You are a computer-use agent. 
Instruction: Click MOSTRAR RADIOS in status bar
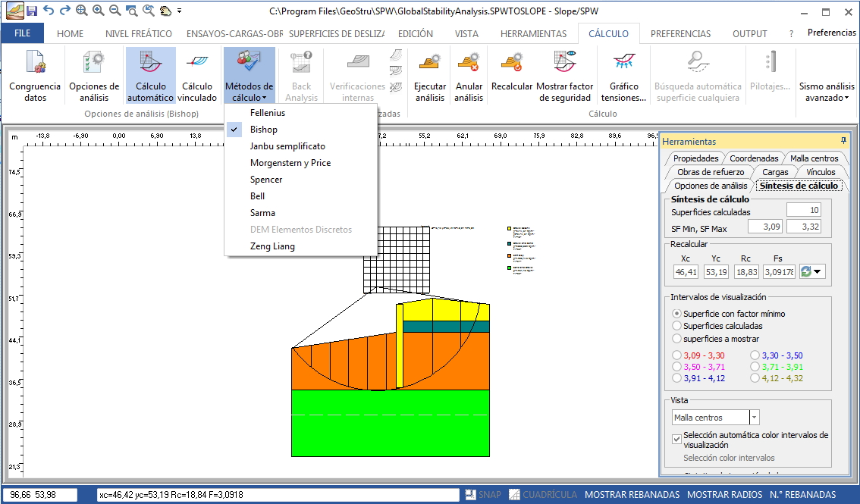[723, 495]
